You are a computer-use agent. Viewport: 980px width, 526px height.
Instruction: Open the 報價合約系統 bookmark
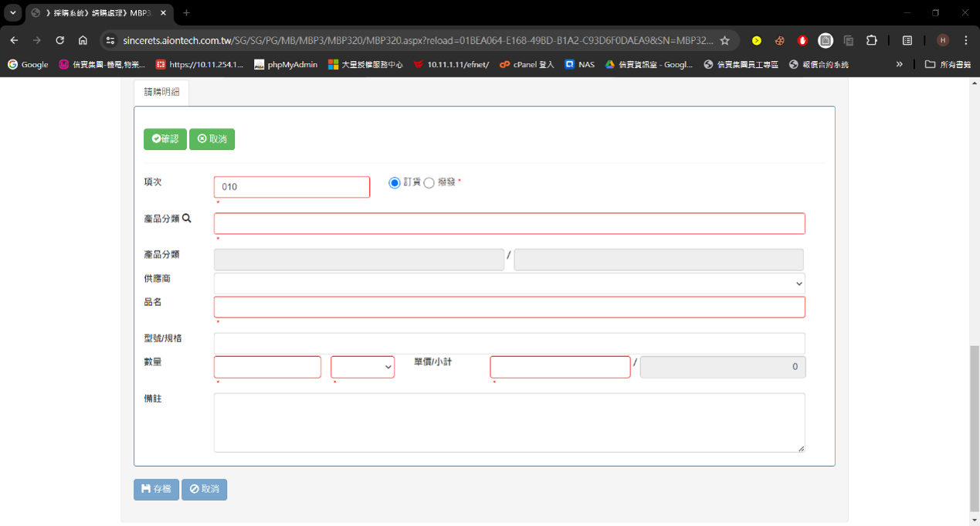[x=819, y=64]
